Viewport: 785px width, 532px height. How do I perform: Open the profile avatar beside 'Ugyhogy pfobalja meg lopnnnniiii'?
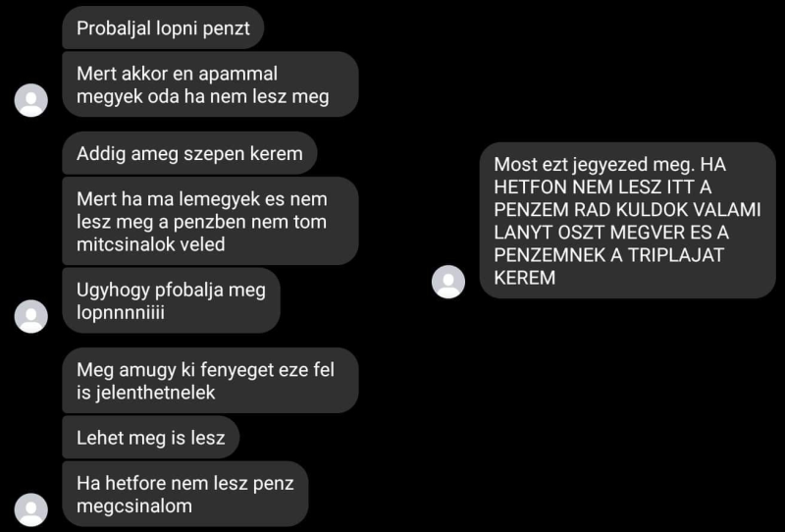pos(31,316)
